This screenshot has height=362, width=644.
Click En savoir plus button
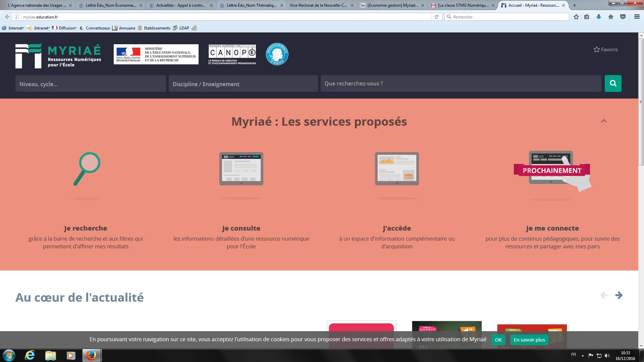click(x=529, y=340)
